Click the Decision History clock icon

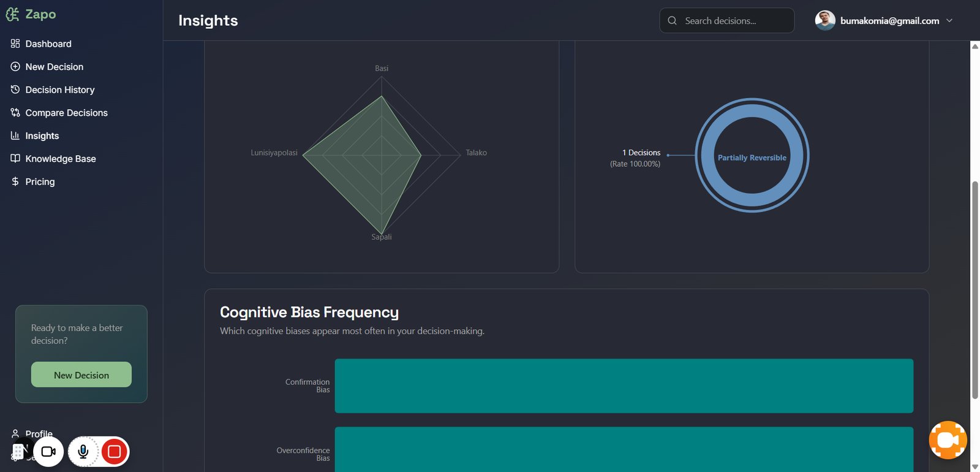click(x=15, y=89)
